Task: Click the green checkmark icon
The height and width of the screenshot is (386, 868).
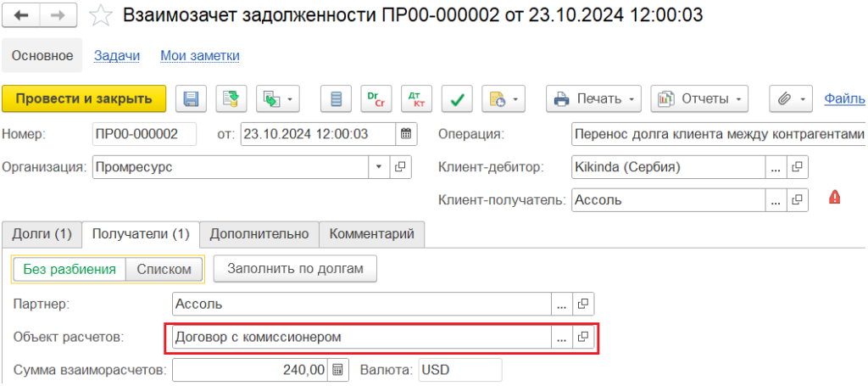Action: [x=457, y=99]
